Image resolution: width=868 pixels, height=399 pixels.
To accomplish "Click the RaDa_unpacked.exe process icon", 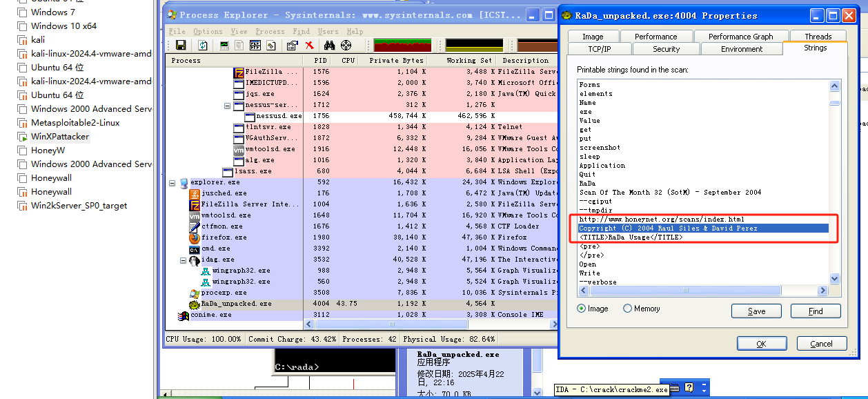I will coord(195,304).
